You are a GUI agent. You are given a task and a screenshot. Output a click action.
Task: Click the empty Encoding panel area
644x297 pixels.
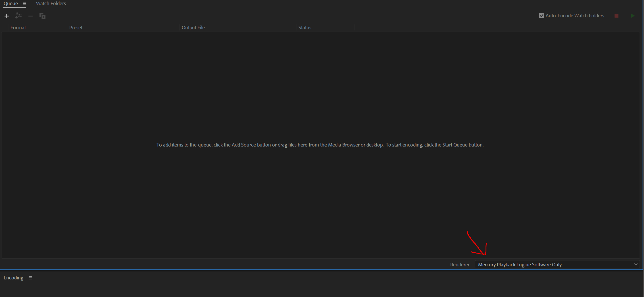(x=321, y=288)
